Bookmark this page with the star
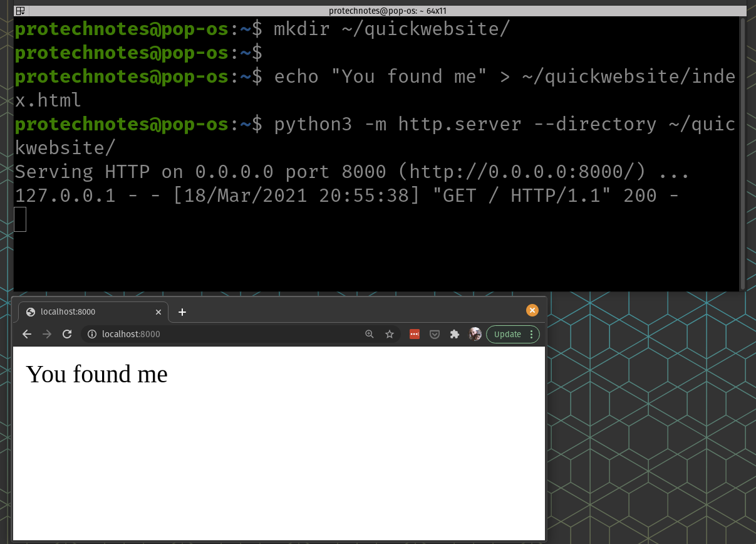756x544 pixels. (389, 334)
